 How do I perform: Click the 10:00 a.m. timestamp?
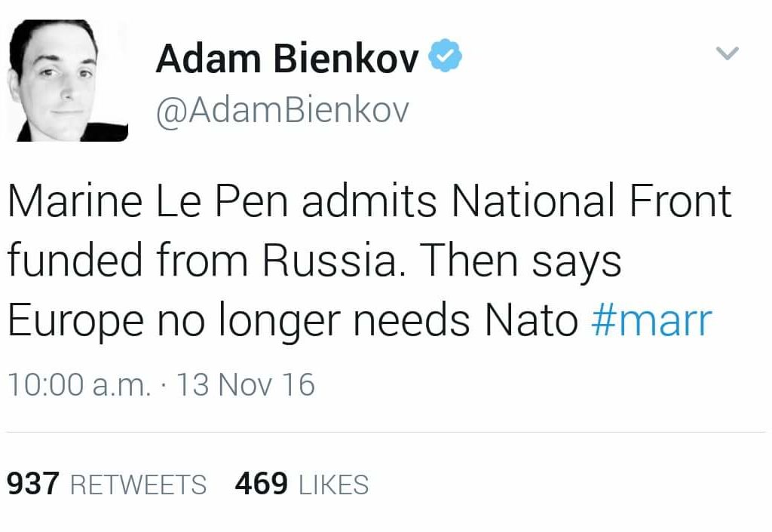click(x=78, y=385)
